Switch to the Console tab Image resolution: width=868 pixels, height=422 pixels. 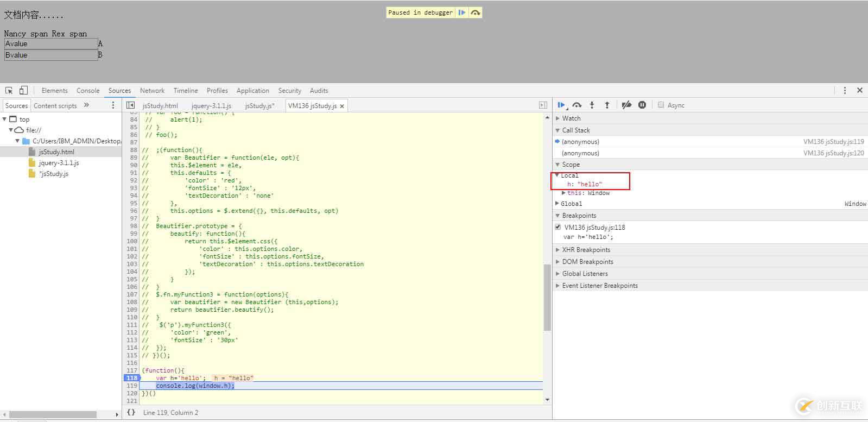click(x=88, y=91)
